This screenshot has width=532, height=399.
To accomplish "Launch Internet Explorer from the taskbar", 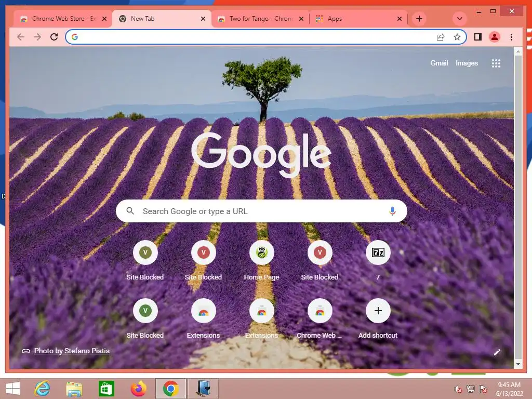I will [x=42, y=389].
